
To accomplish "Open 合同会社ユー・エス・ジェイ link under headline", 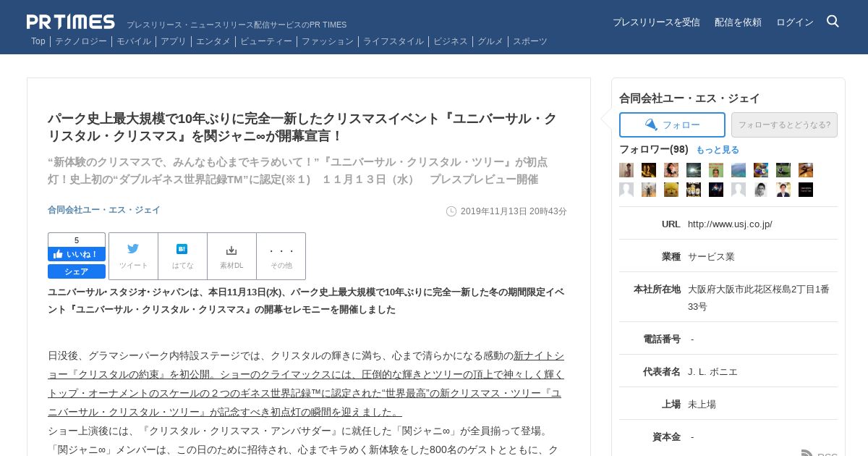I will click(104, 210).
